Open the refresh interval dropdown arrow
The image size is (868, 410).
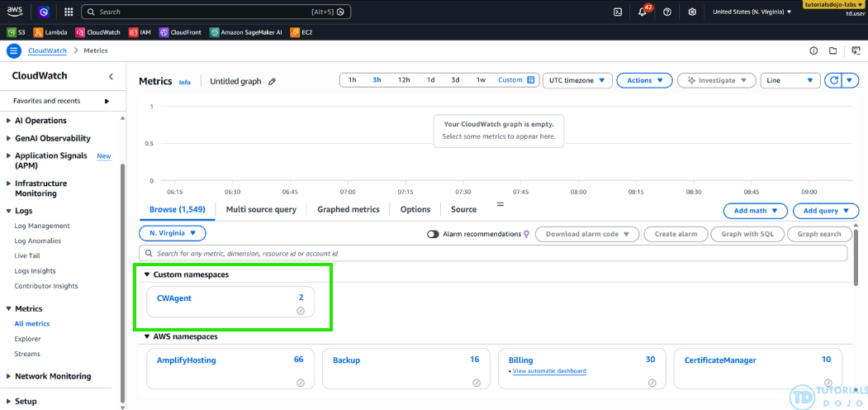(x=851, y=80)
